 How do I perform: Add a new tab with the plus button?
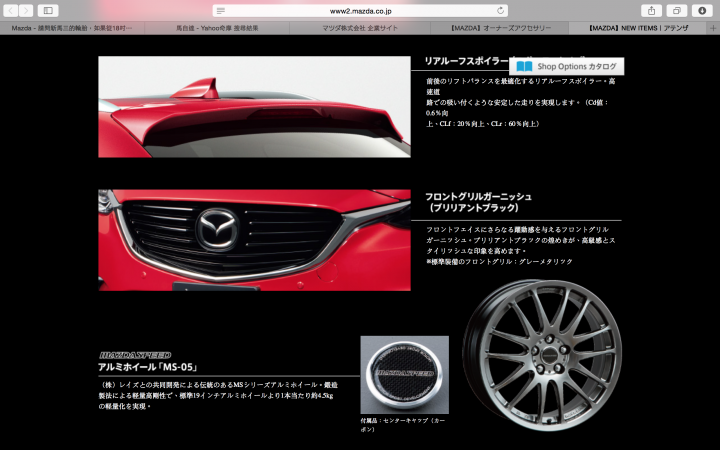coord(713,28)
